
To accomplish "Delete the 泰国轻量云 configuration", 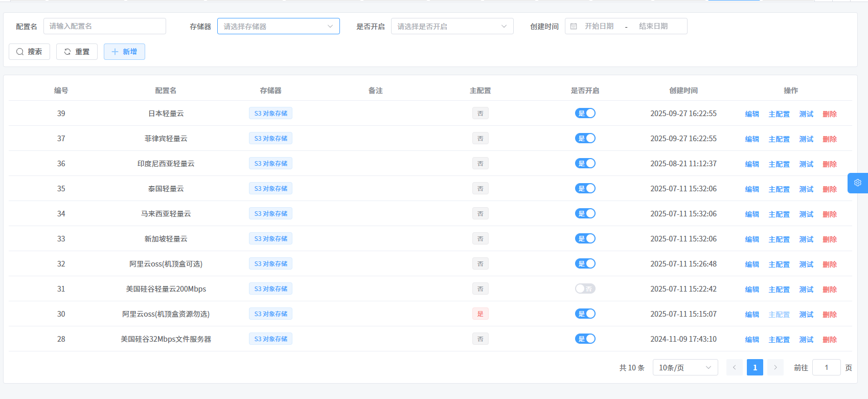I will point(830,189).
